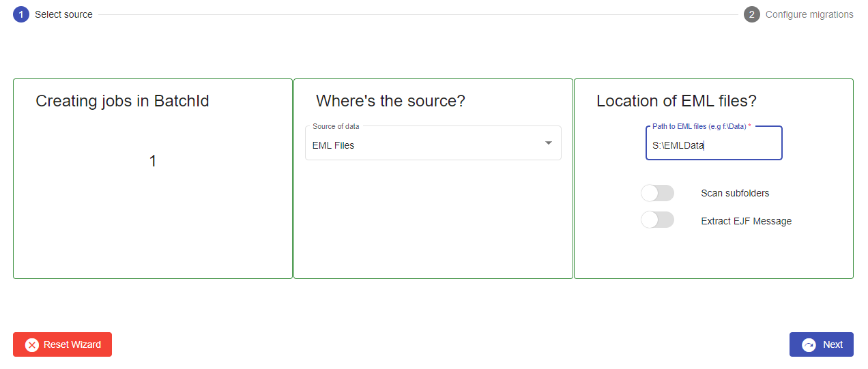
Task: Click the Creating jobs in BatchId heading
Action: coord(122,102)
